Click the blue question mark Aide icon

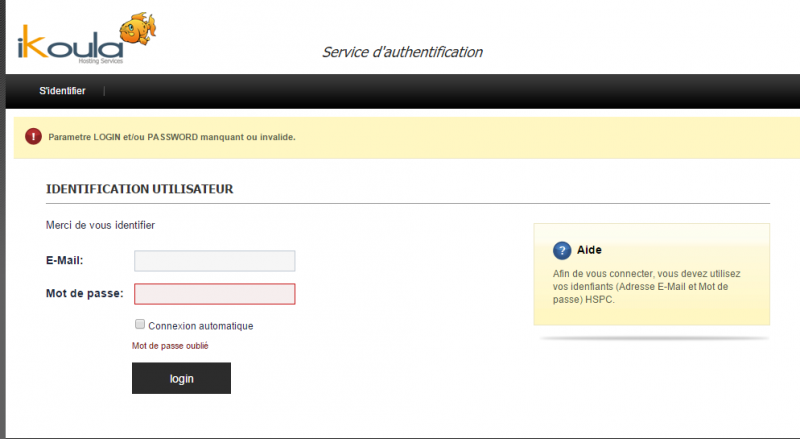562,250
